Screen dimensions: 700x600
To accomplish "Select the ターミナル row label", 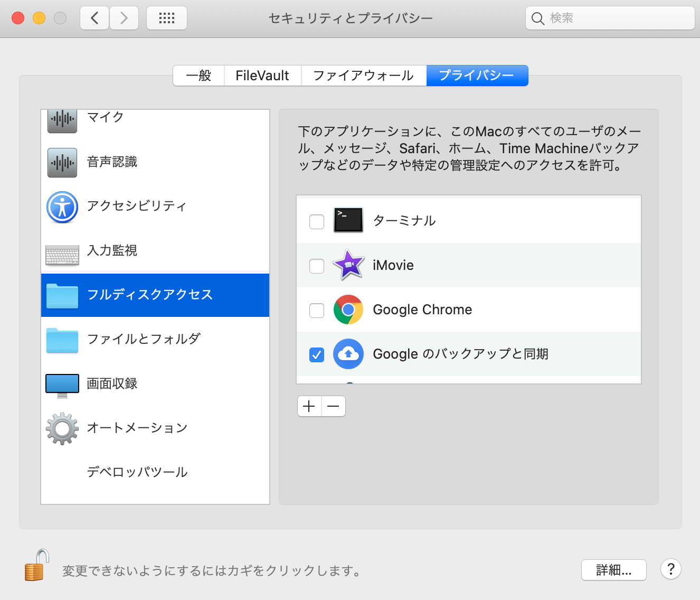I will tap(404, 221).
